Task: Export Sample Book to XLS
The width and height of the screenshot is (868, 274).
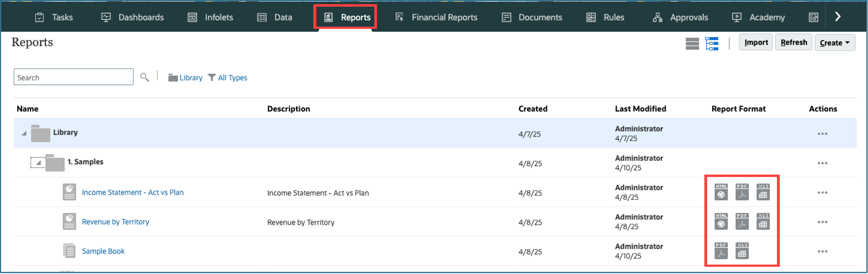Action: pos(742,251)
